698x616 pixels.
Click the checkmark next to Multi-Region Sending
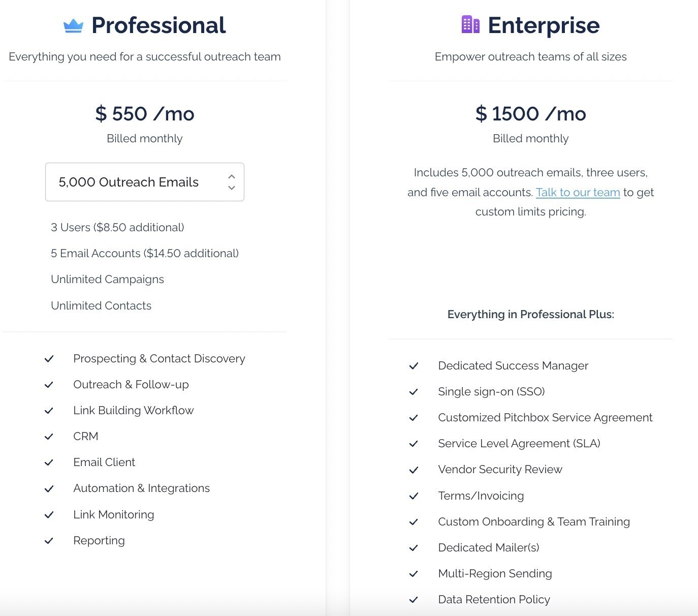point(414,574)
